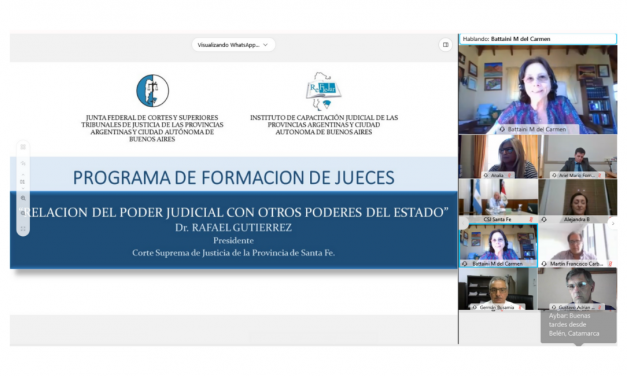Select Alejandra B's video thumbnail
627x376 pixels.
point(578,201)
